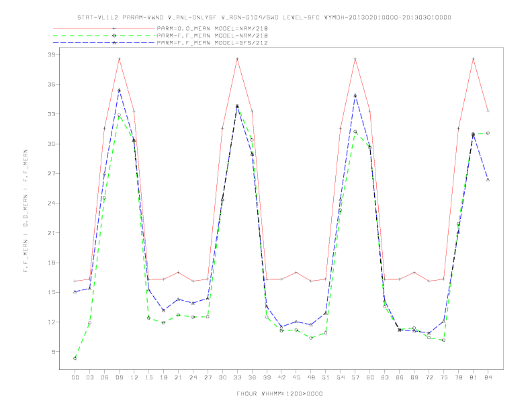Screen dimensions: 532x411
Task: Click the circle marker on the green legend line
Action: click(114, 36)
